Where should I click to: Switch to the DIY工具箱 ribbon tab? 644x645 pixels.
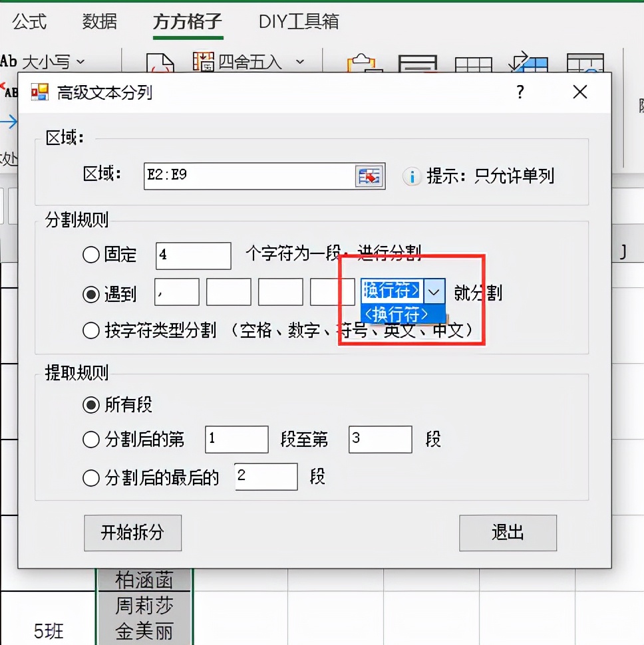click(x=298, y=21)
